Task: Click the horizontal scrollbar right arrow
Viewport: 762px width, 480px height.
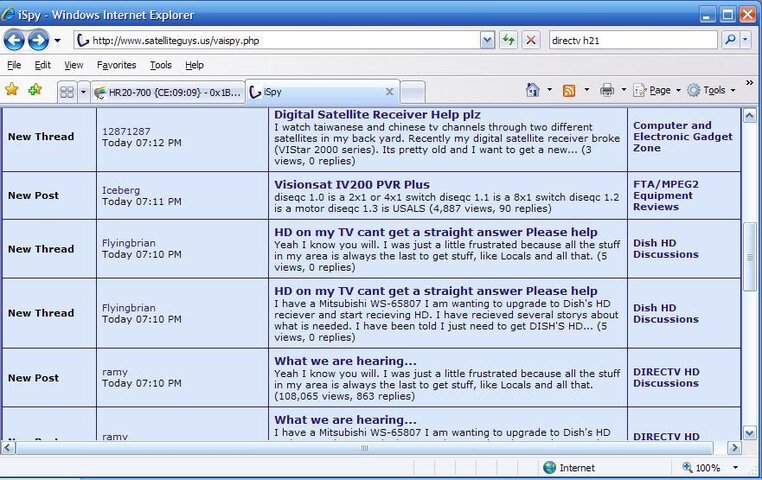Action: point(734,447)
